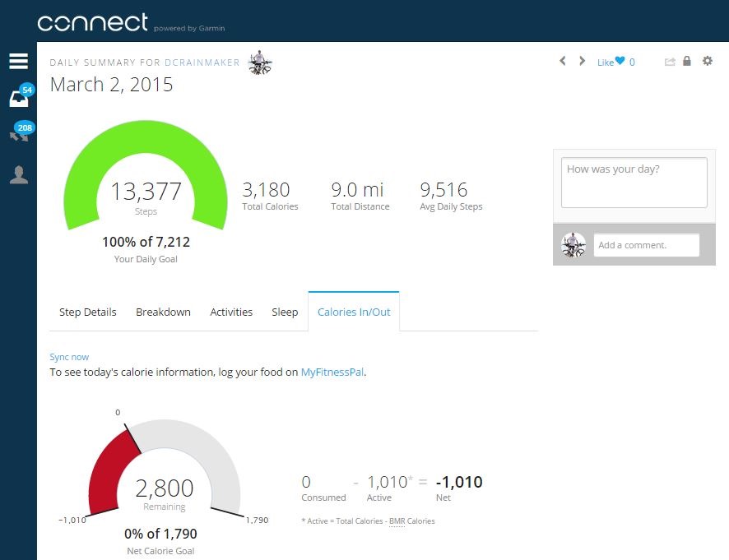This screenshot has width=729, height=560.
Task: Open the inbox with 54 notifications
Action: (21, 95)
